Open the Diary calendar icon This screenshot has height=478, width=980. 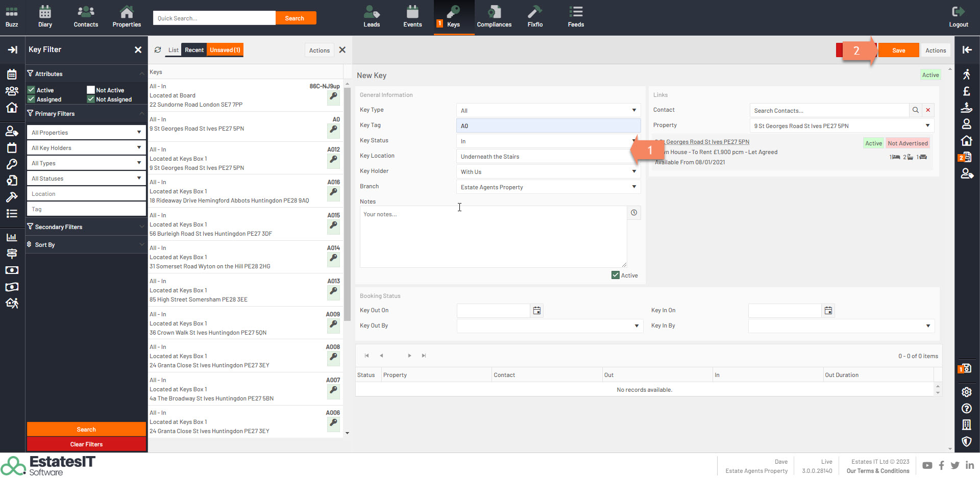point(45,17)
